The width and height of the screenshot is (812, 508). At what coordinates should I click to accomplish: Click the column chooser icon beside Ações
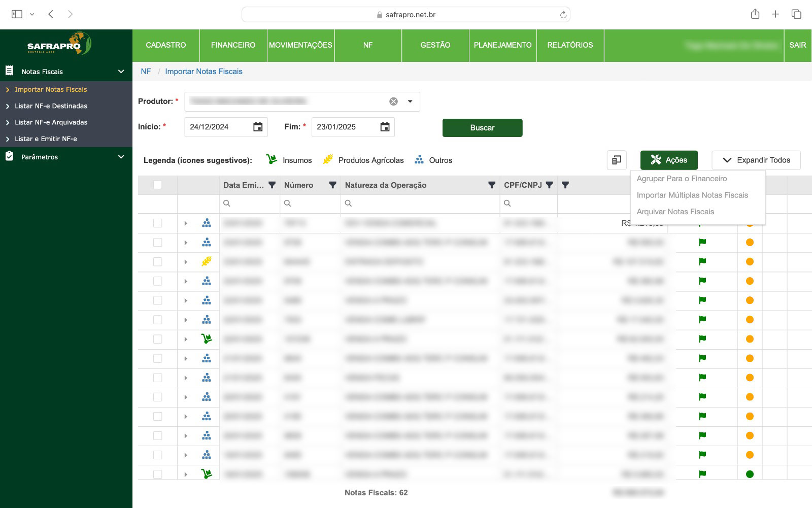pyautogui.click(x=617, y=160)
